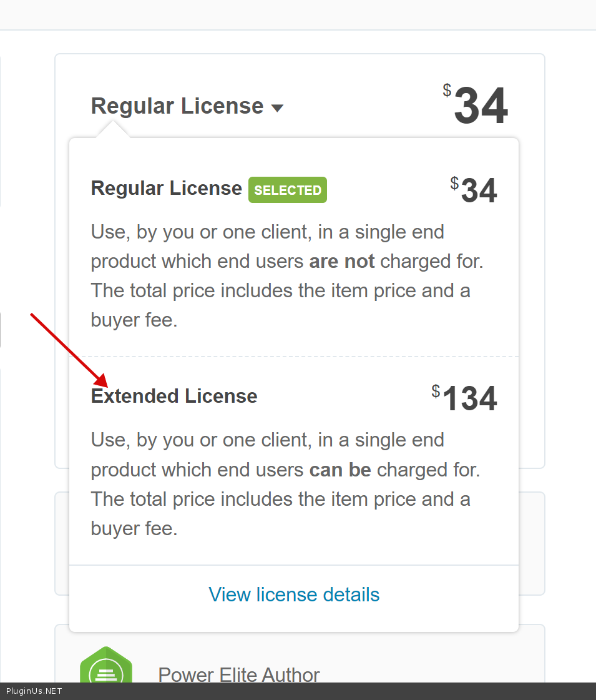596x700 pixels.
Task: Choose the Extended License option title
Action: tap(174, 396)
